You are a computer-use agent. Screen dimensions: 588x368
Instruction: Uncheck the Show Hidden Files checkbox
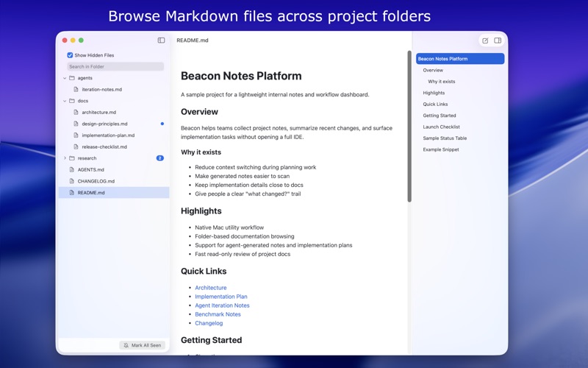(x=70, y=55)
